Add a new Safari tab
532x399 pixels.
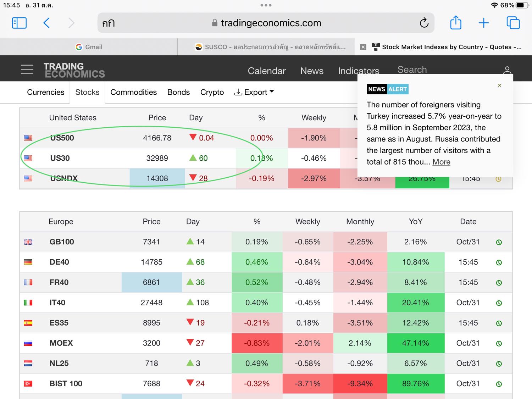tap(484, 23)
